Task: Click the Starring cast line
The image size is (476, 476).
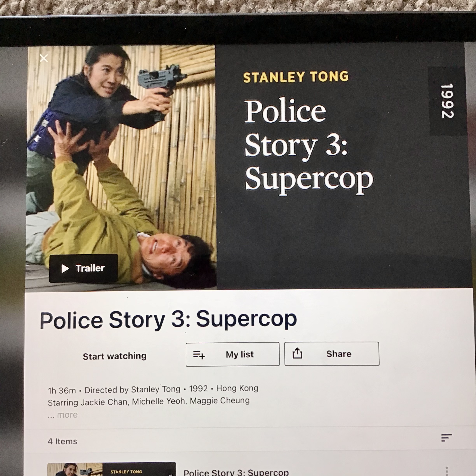Action: point(149,402)
